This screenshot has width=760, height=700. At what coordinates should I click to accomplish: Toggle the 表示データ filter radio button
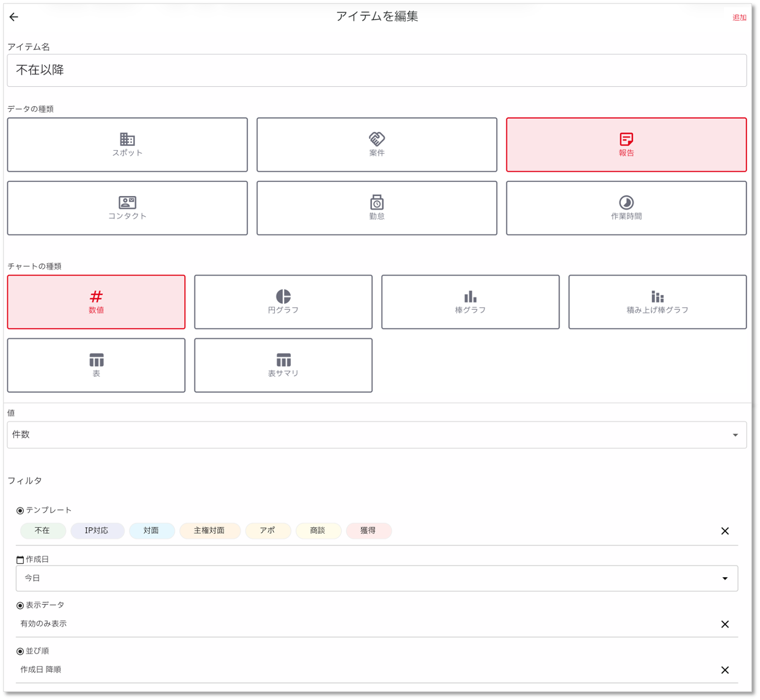(20, 605)
